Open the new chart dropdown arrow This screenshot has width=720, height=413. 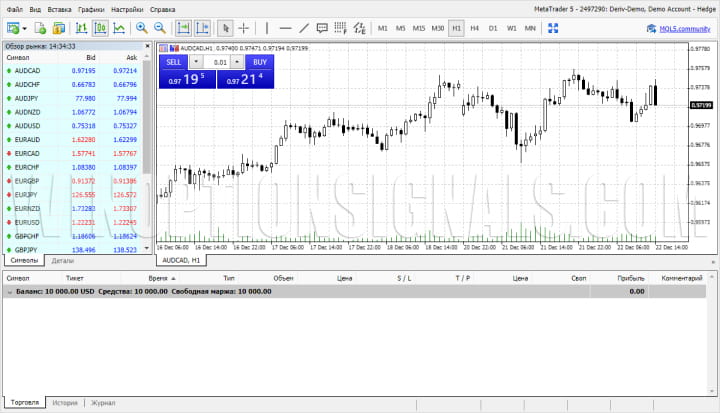click(x=24, y=28)
